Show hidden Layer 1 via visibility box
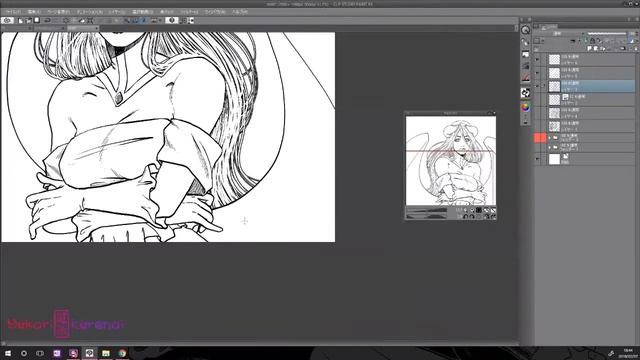The width and height of the screenshot is (640, 360). point(537,126)
